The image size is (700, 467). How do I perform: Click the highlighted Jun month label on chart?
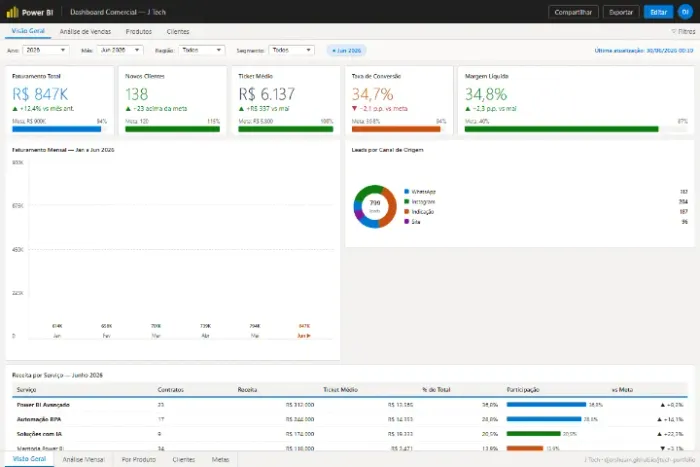pos(304,336)
